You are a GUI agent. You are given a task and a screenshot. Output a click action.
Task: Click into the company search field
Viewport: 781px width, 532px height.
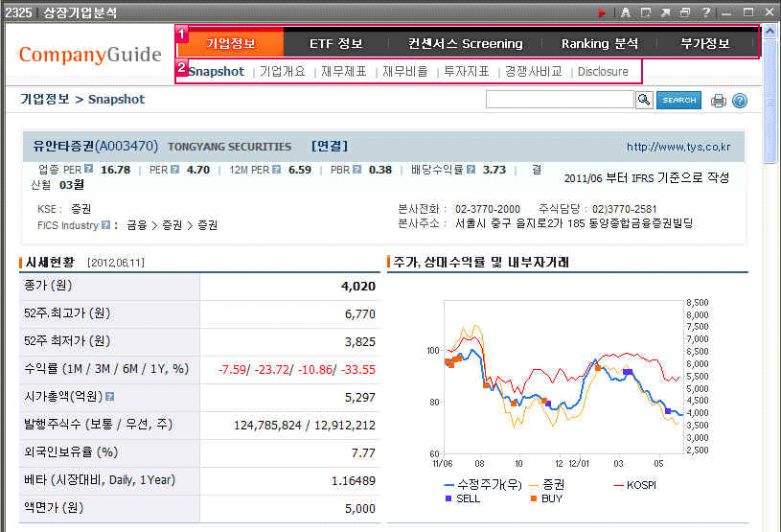tap(560, 100)
